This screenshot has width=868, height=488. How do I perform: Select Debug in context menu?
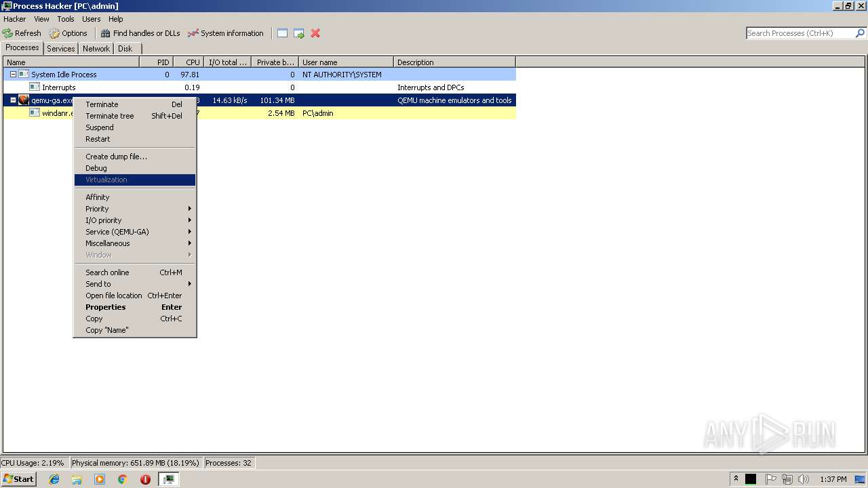[x=135, y=168]
